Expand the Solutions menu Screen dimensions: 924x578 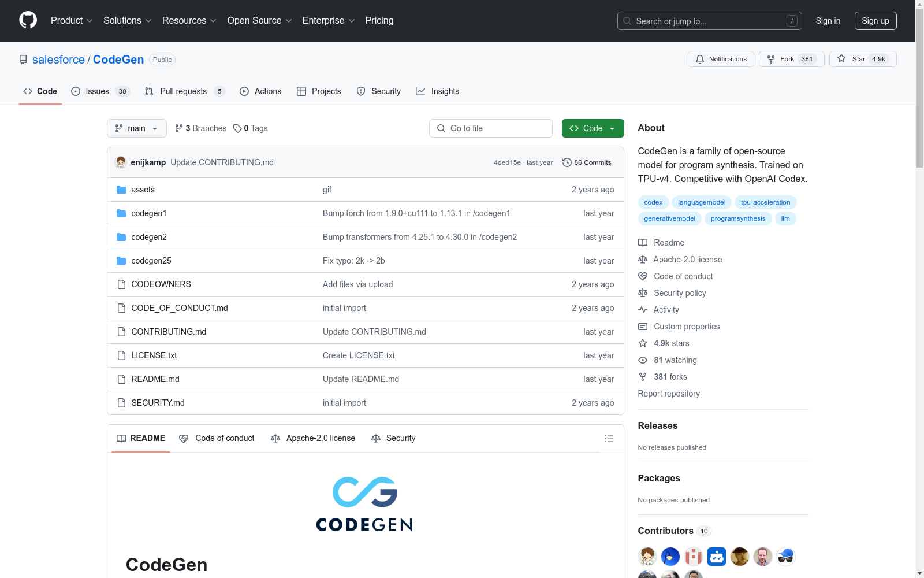coord(127,20)
